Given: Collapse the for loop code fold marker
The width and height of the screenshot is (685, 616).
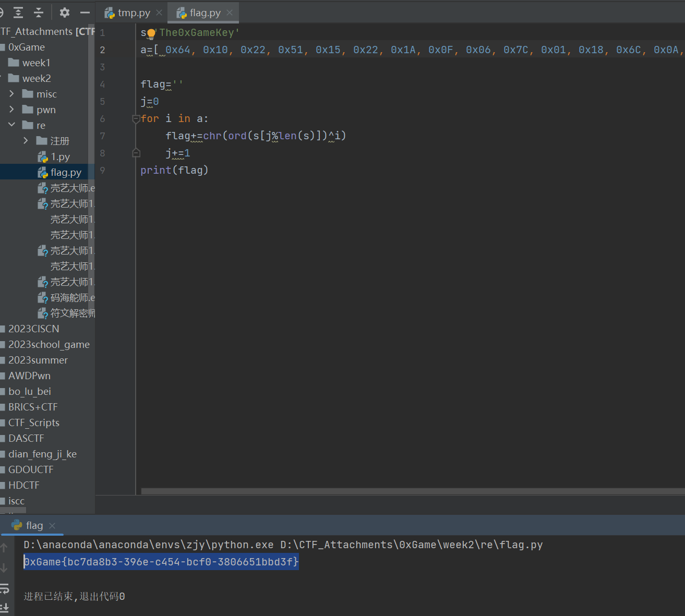Looking at the screenshot, I should [x=136, y=119].
